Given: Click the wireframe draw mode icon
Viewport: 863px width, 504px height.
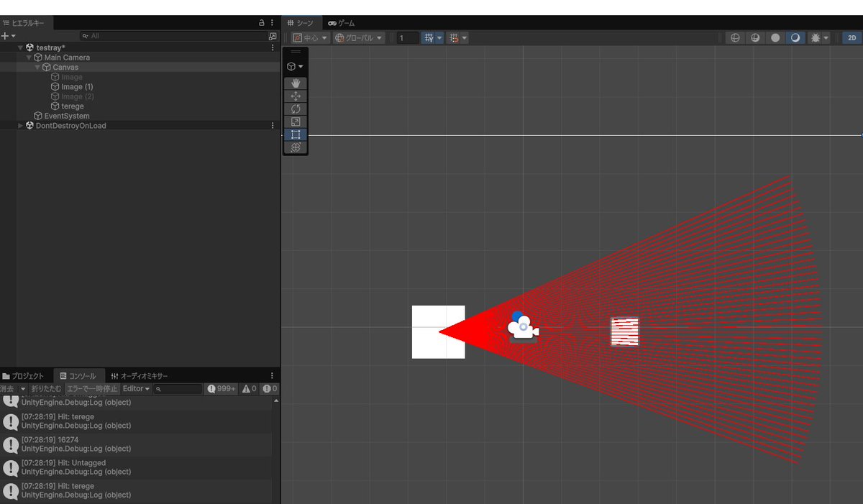Looking at the screenshot, I should point(735,38).
